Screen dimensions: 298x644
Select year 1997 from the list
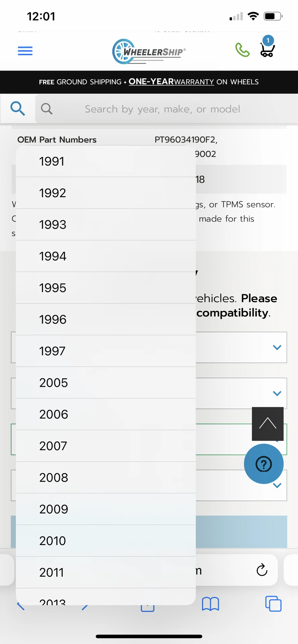106,351
